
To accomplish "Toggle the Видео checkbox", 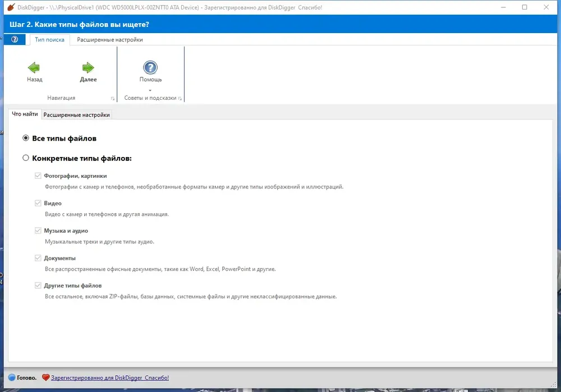I will pos(38,203).
